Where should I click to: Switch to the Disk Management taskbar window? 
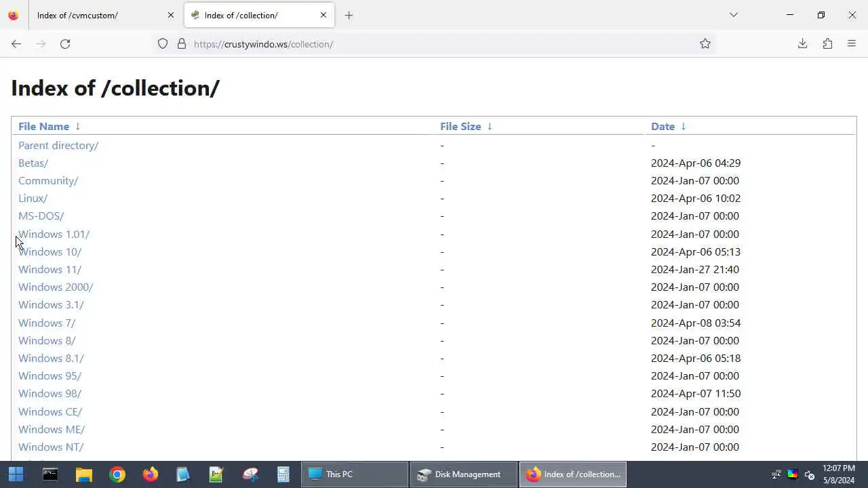pyautogui.click(x=464, y=474)
